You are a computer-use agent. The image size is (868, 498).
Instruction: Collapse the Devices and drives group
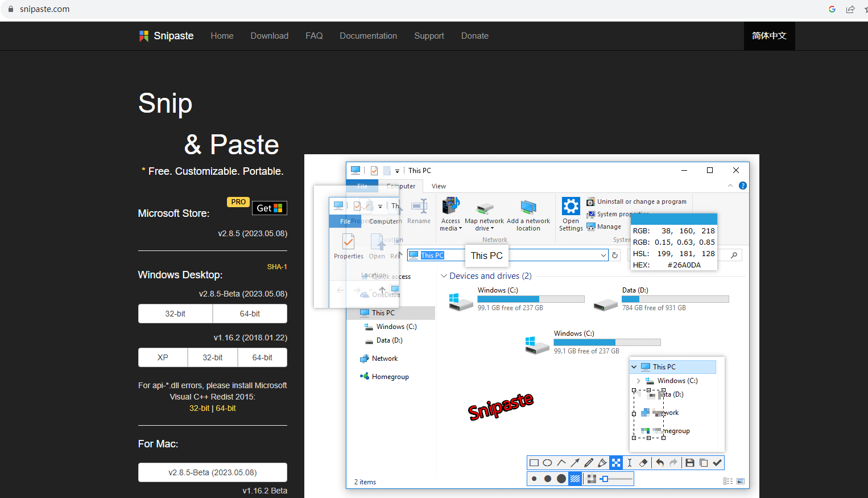coord(444,276)
